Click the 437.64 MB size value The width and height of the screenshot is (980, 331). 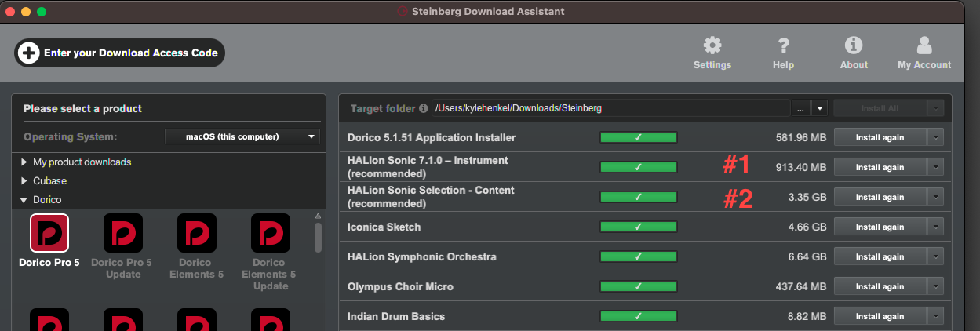(800, 286)
